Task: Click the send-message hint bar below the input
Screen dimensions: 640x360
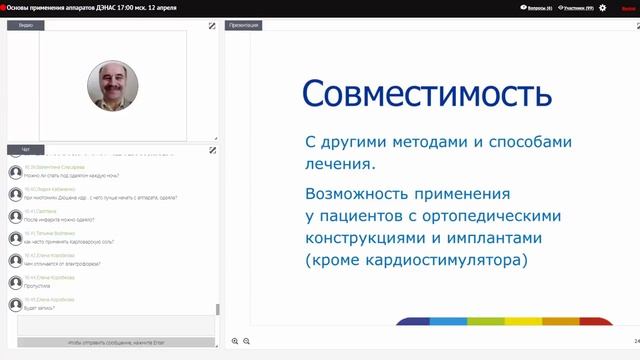Action: [116, 342]
